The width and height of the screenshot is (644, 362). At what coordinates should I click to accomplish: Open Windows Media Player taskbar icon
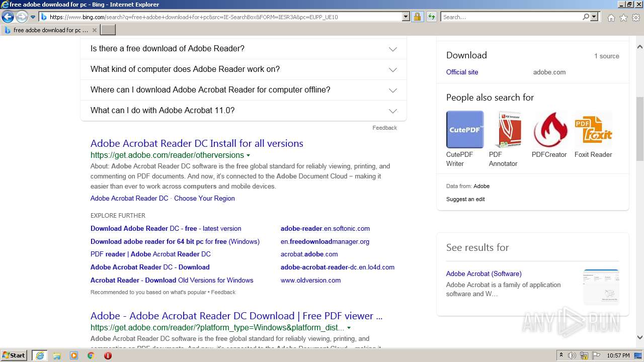coord(74,355)
